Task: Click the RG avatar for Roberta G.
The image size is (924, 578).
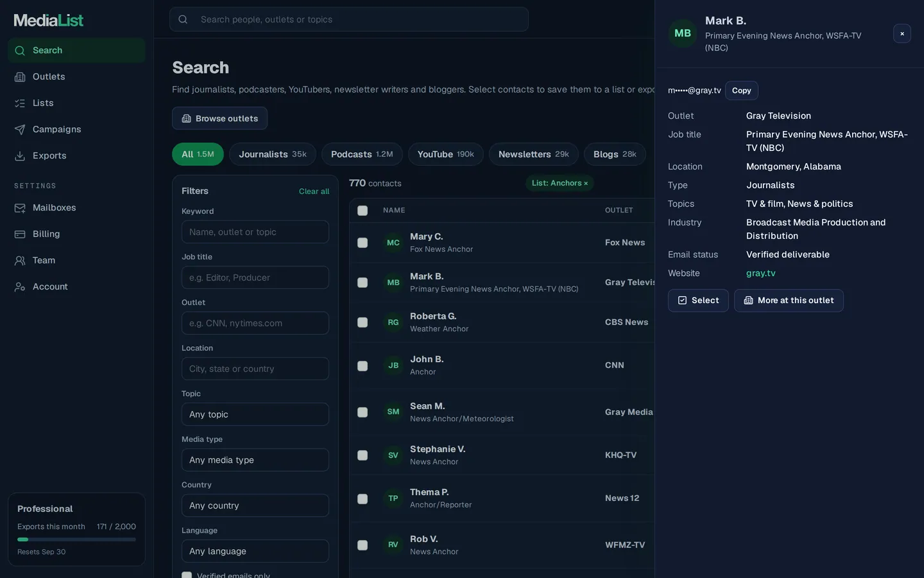Action: tap(393, 322)
